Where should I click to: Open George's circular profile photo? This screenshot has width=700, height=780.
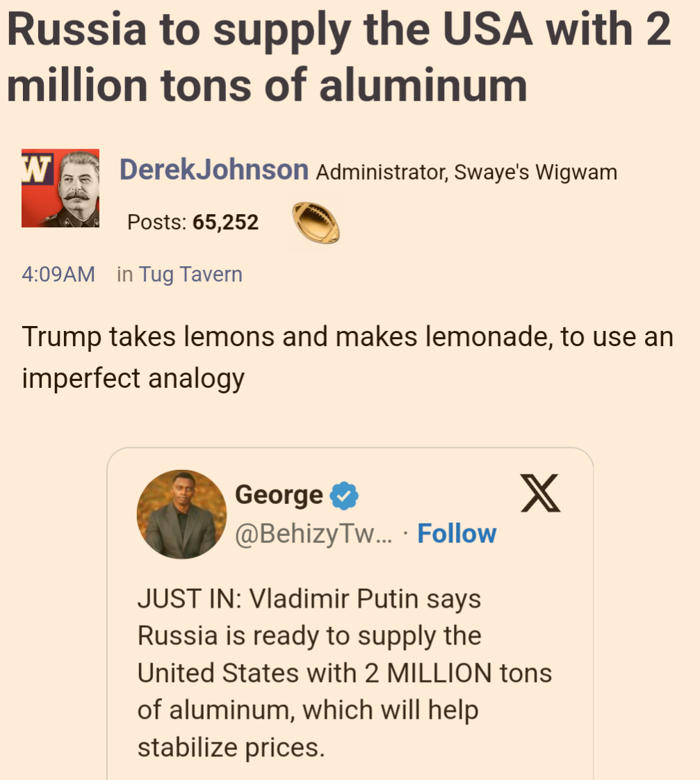click(181, 514)
